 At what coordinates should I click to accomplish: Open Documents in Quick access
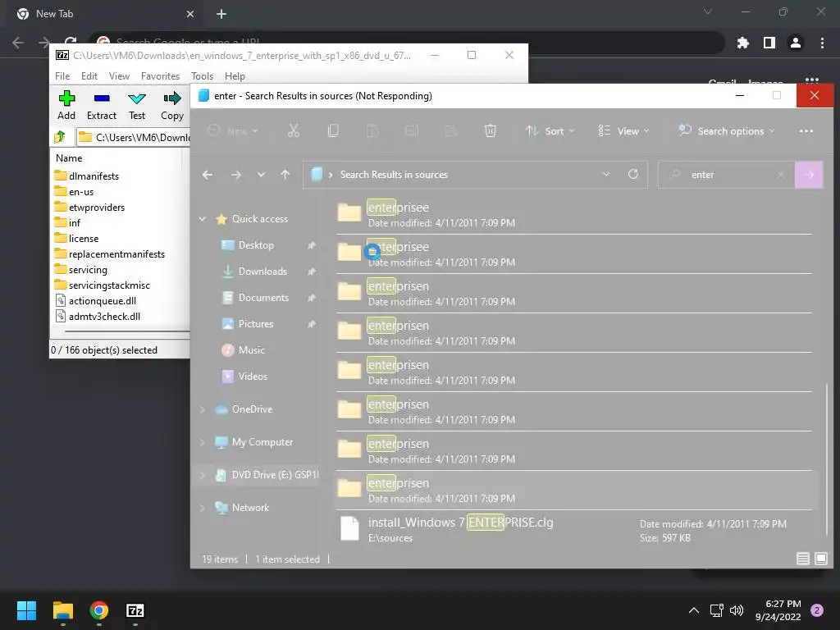[263, 297]
